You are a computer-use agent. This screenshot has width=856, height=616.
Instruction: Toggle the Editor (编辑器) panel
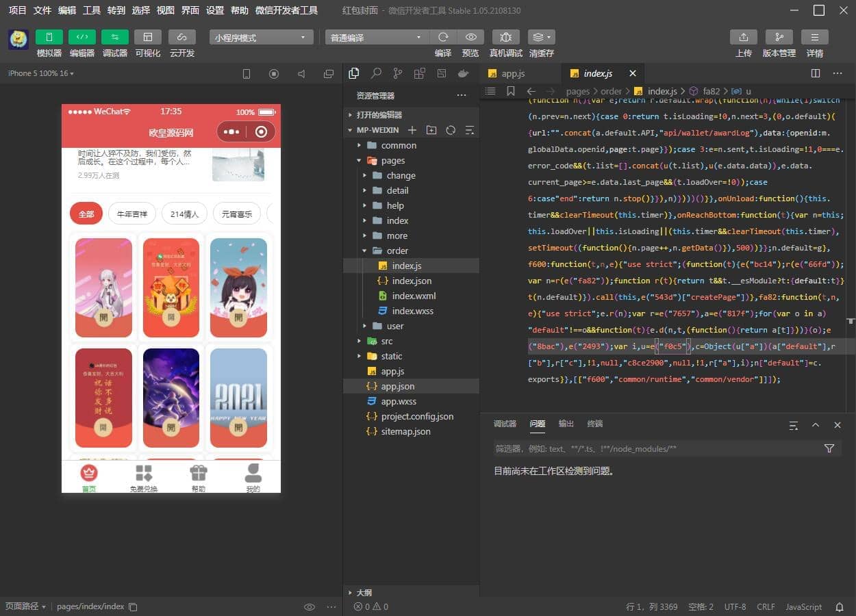81,37
